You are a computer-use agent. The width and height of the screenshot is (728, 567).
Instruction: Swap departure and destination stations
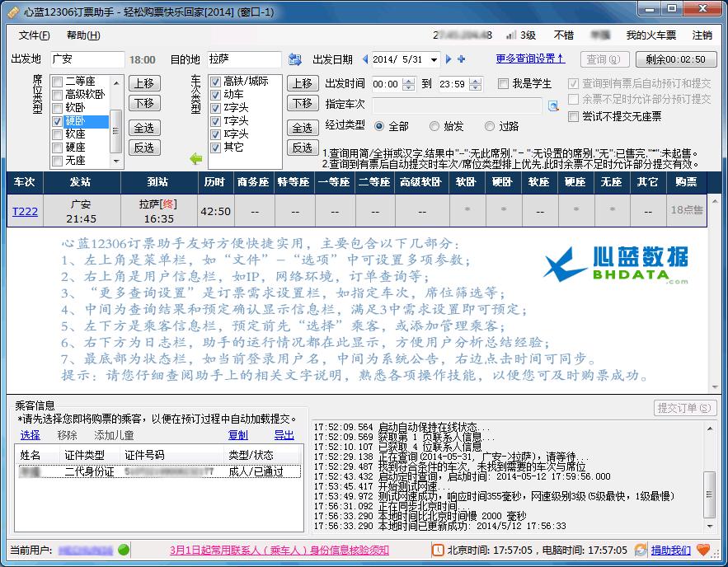coord(295,60)
